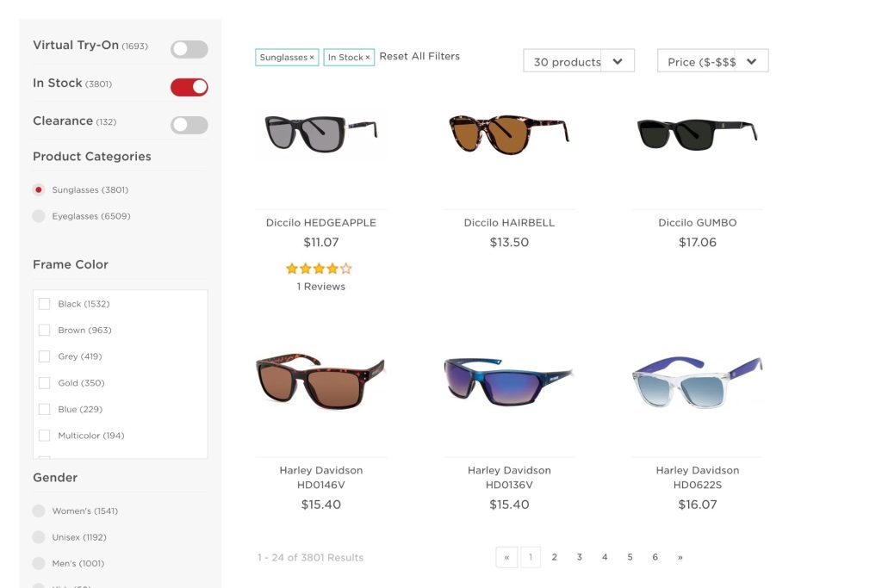This screenshot has width=882, height=588.
Task: Select the Eyeglasses product category
Action: pos(38,216)
